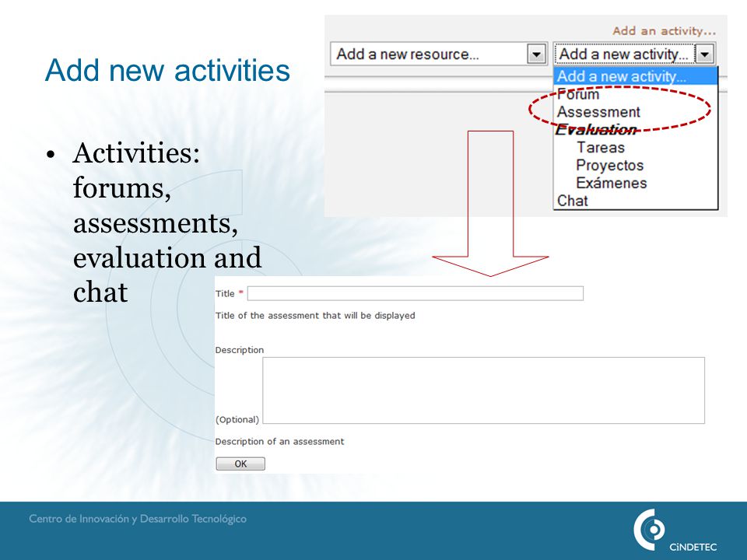The height and width of the screenshot is (560, 747).
Task: Focus the Title input field
Action: coord(415,293)
